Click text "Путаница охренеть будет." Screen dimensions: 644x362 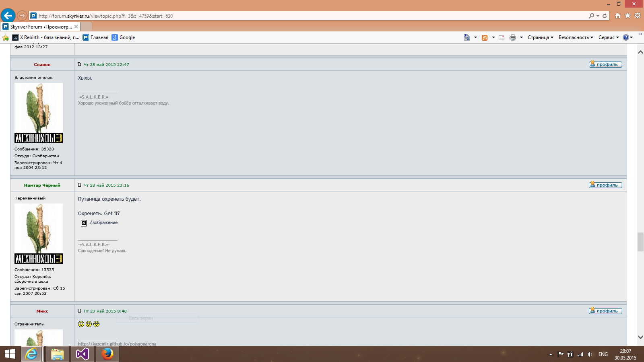click(109, 199)
